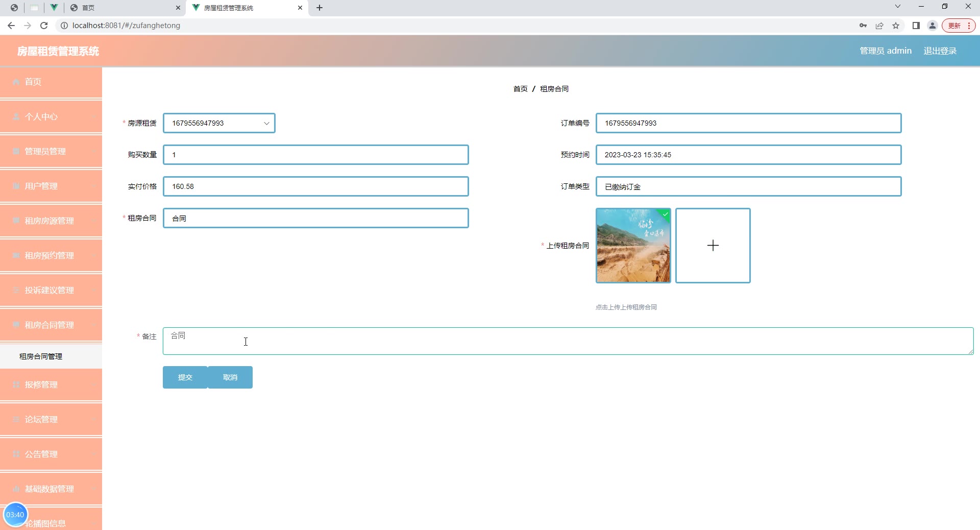
Task: Expand 个人中心 menu chevron
Action: 94,116
